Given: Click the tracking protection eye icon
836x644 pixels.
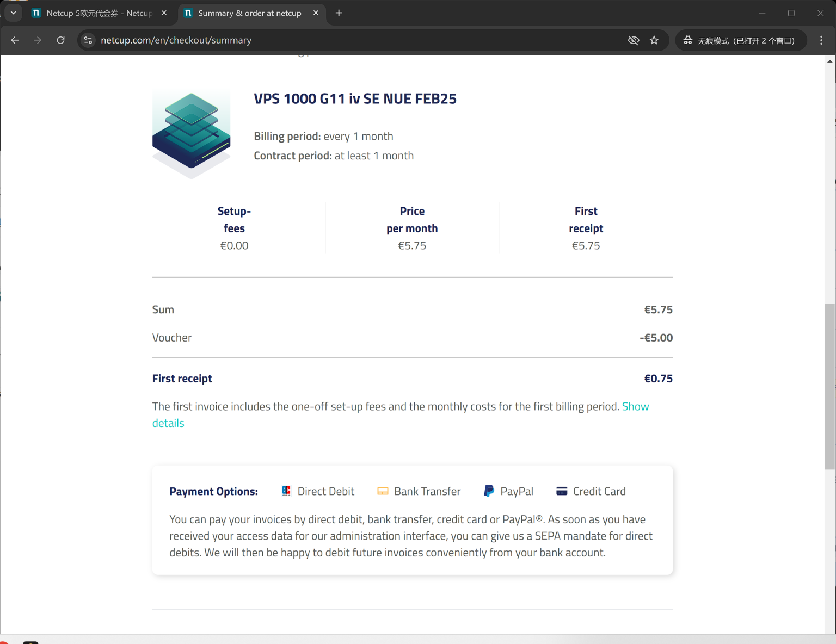Looking at the screenshot, I should coord(633,40).
